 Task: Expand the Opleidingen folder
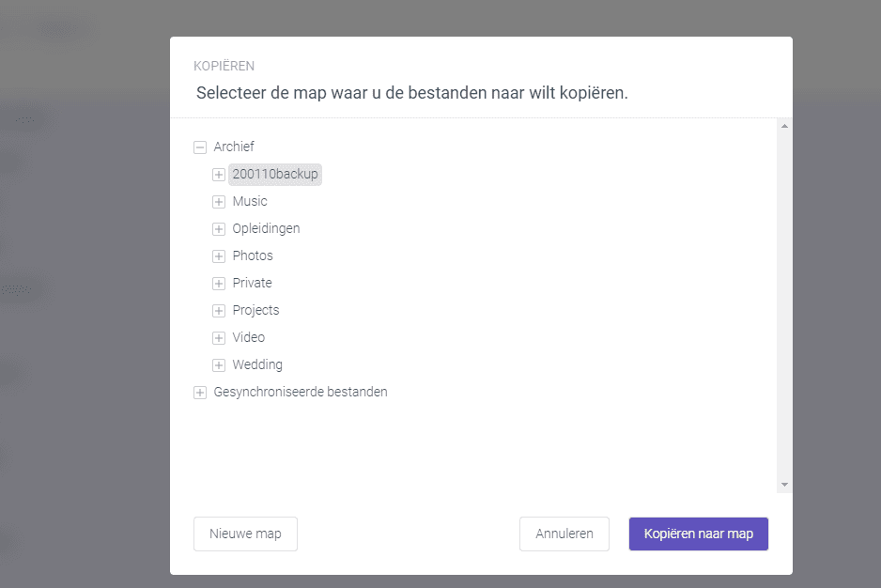(218, 228)
